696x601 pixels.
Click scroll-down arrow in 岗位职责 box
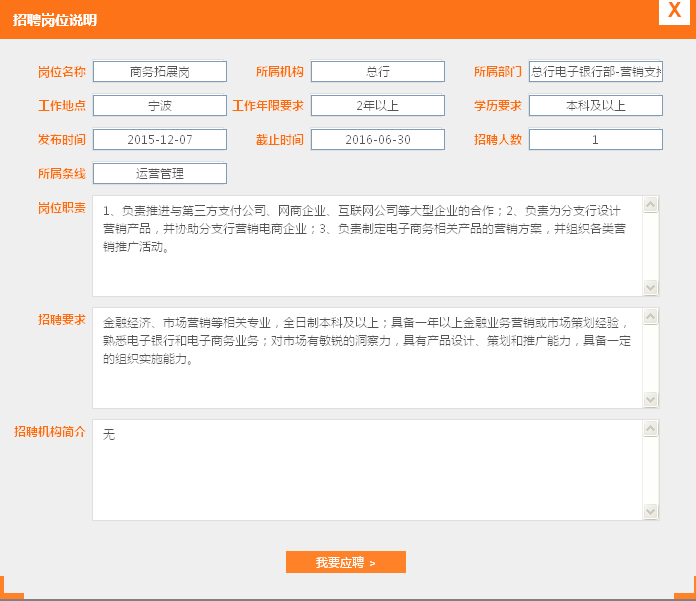click(651, 287)
